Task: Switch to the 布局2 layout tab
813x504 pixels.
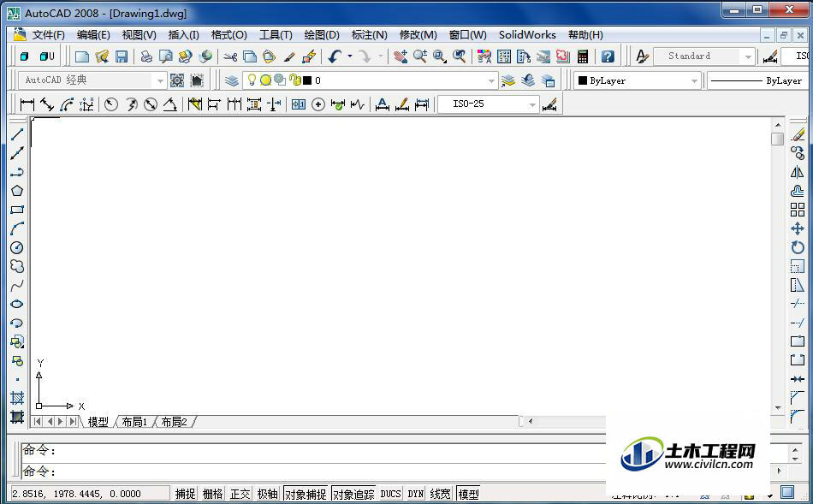Action: point(175,422)
